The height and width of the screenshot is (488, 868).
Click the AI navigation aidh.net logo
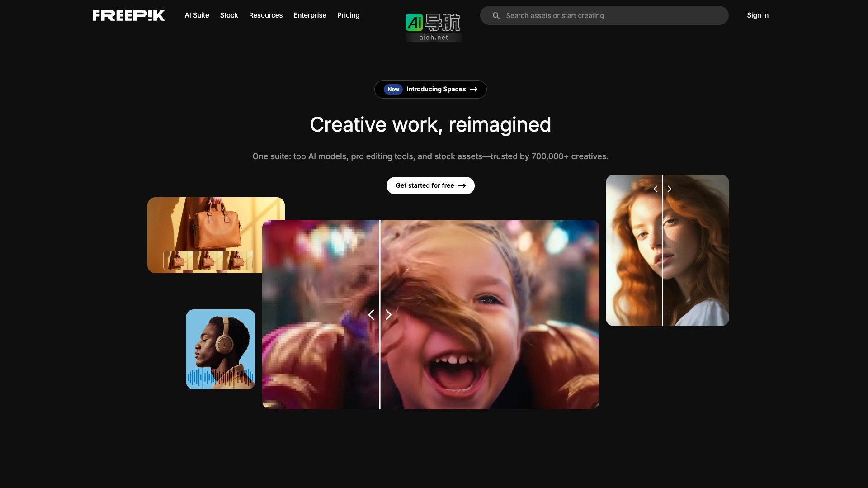click(433, 27)
